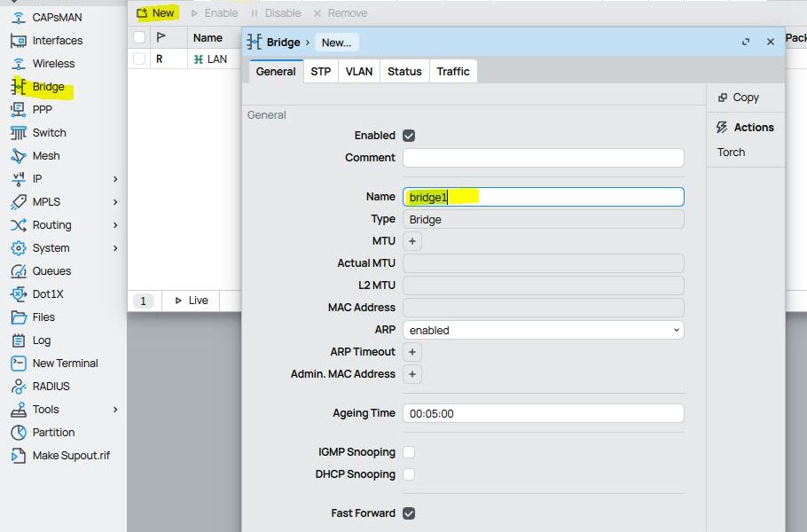Enable IGMP Snooping checkbox
This screenshot has height=532, width=807.
[x=409, y=452]
